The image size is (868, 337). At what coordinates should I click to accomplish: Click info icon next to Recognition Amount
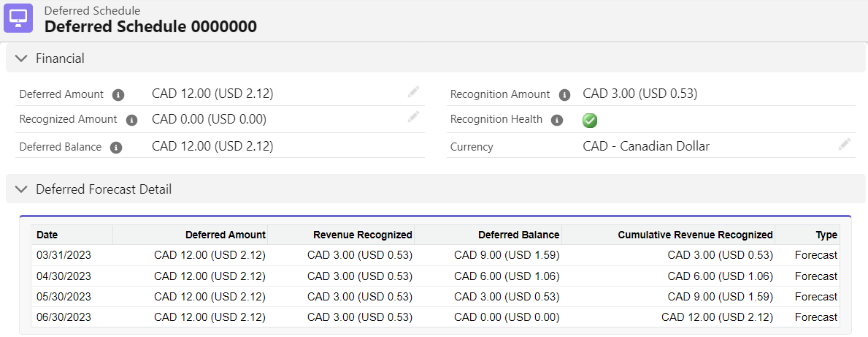pos(564,95)
